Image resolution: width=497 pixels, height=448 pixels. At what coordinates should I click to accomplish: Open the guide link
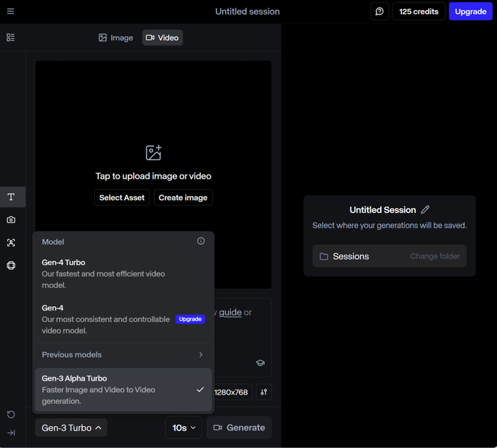[x=230, y=313]
